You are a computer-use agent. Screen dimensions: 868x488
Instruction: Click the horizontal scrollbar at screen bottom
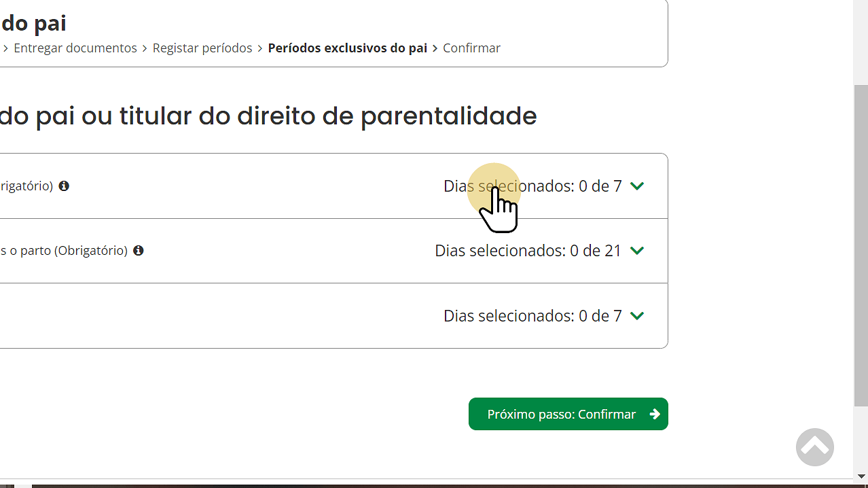coord(272,484)
